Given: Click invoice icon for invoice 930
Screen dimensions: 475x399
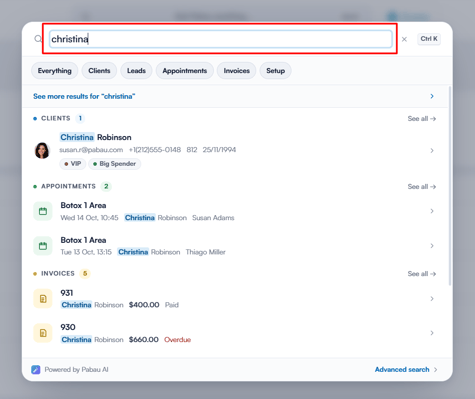Looking at the screenshot, I should (x=43, y=333).
